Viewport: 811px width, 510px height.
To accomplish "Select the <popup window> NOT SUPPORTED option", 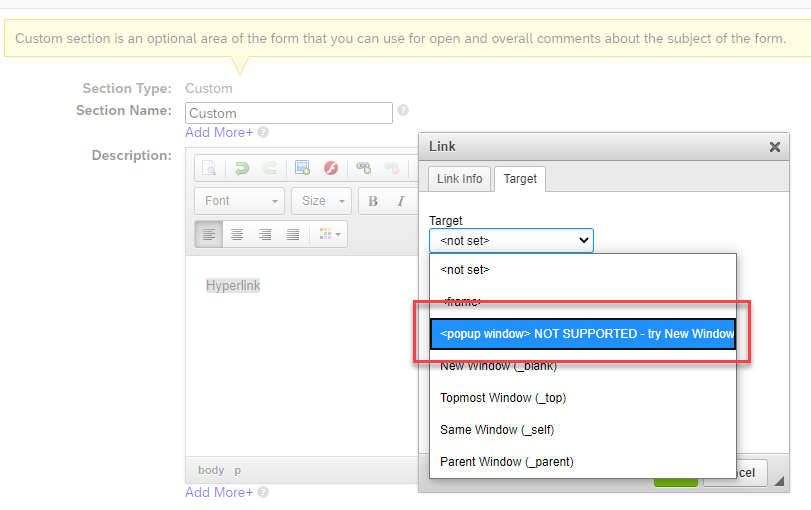I will coord(583,334).
